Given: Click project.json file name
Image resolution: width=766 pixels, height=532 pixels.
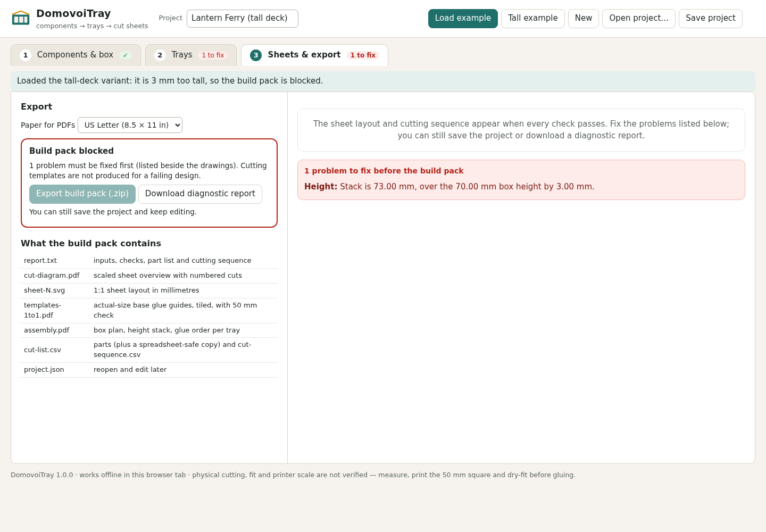Looking at the screenshot, I should click(44, 370).
